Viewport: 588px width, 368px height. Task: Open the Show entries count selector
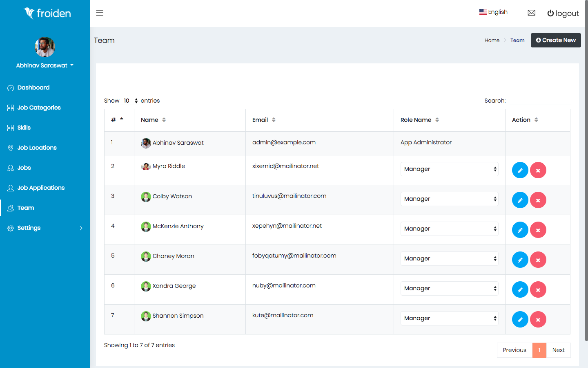pos(130,101)
